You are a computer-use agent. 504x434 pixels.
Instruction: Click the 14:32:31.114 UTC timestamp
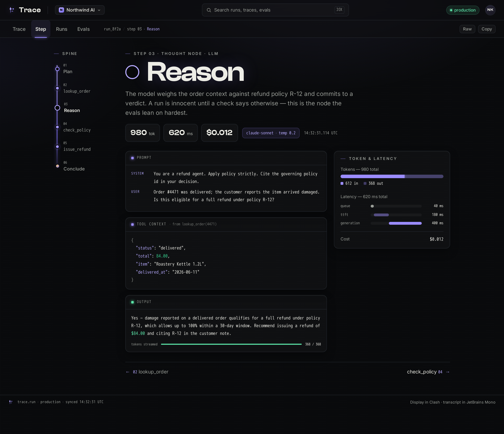[x=321, y=133]
